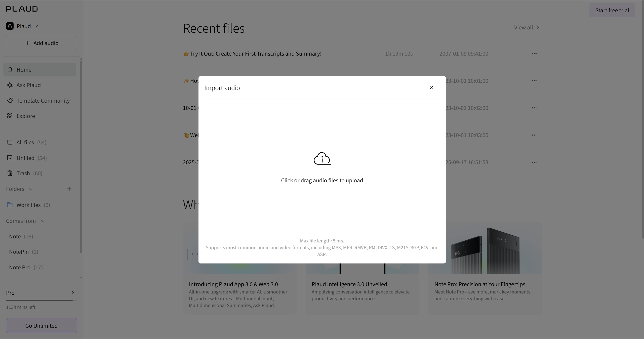This screenshot has width=644, height=339.
Task: Filter by Note Pro source
Action: point(39,267)
